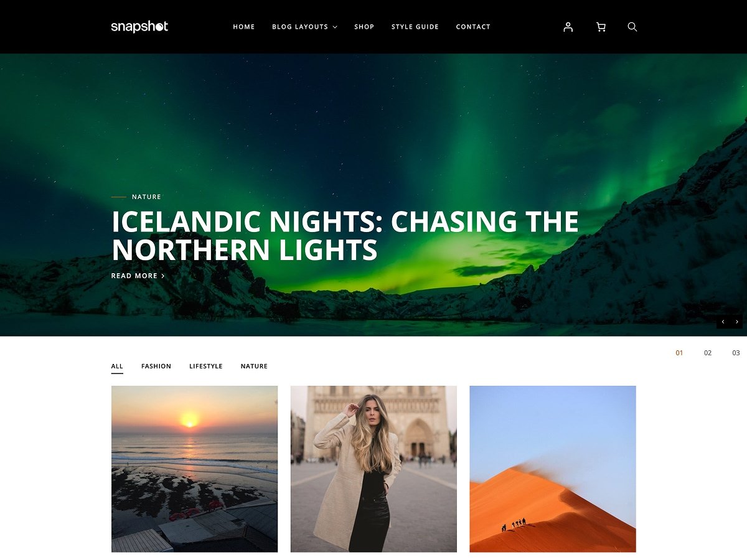Open the Home menu item
Viewport: 747px width, 560px height.
pos(244,27)
